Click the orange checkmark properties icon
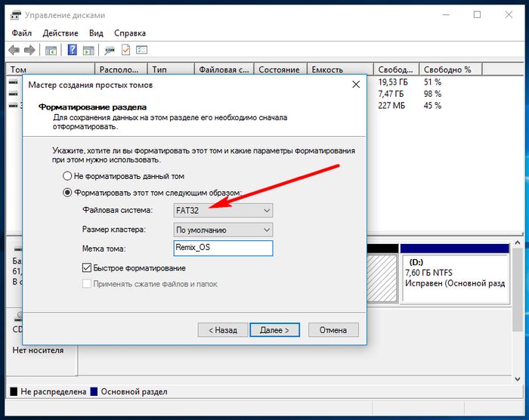This screenshot has width=529, height=420. (125, 50)
